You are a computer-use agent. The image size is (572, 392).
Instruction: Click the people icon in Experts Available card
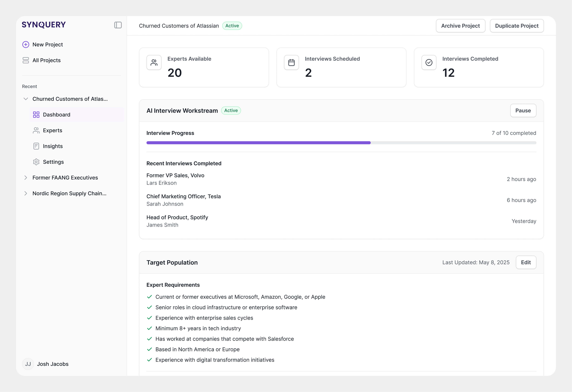[154, 62]
